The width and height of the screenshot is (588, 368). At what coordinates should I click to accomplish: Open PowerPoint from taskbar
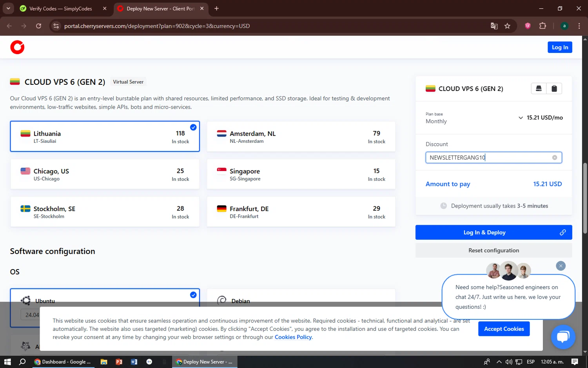119,362
